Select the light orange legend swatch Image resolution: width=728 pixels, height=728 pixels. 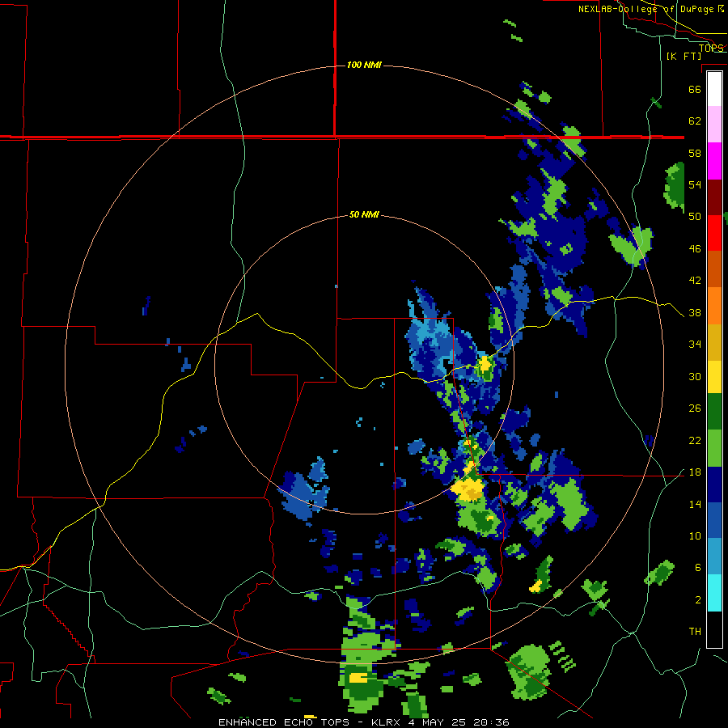pos(714,306)
